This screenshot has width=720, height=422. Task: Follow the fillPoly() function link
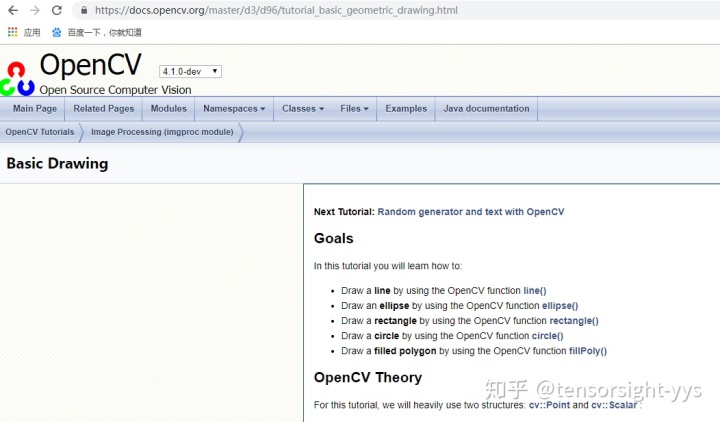588,351
